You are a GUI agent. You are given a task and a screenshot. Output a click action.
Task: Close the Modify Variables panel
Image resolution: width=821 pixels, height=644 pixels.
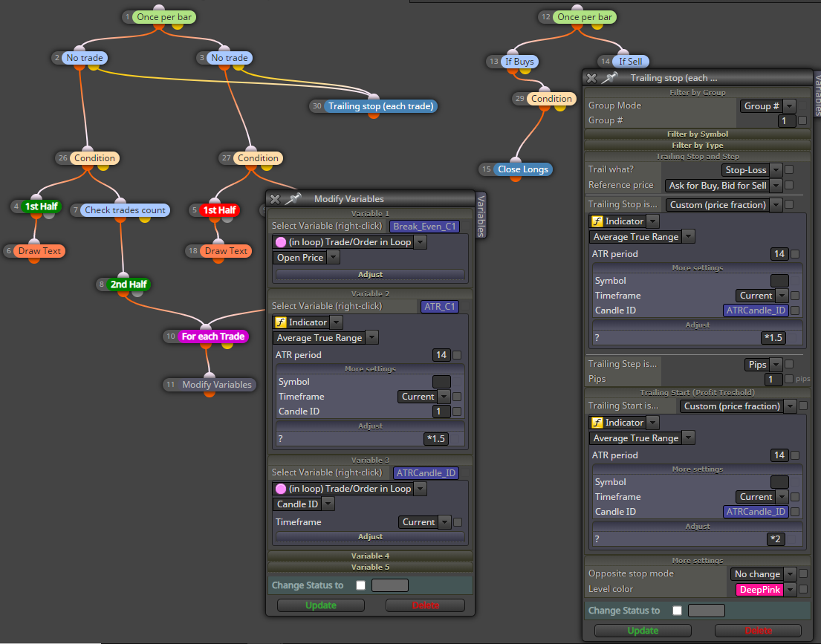pos(276,199)
